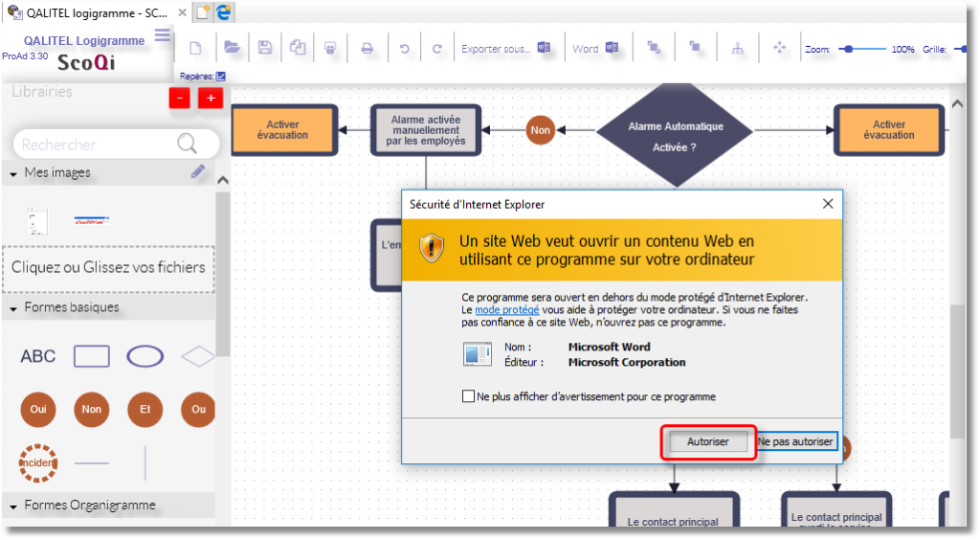
Task: Select the second image thumbnail in Mes images
Action: point(92,220)
